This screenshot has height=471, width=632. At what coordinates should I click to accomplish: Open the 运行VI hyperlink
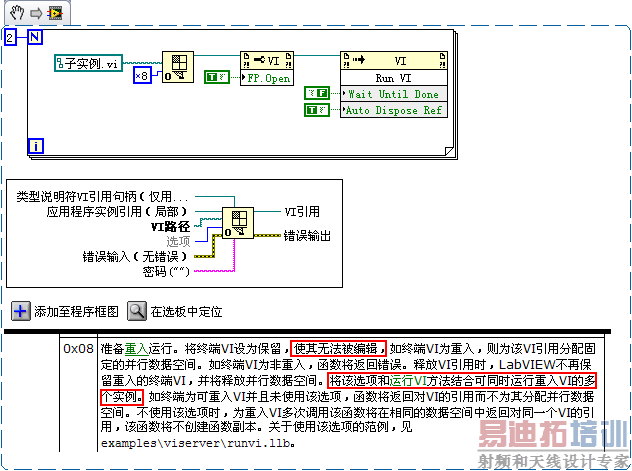408,381
